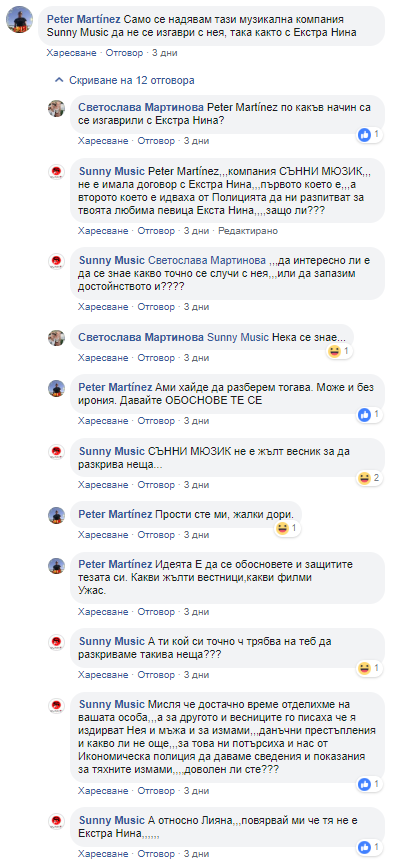The height and width of the screenshot is (865, 406).
Task: Toggle Харесване on "Прости сте ми" reply
Action: coord(103,535)
